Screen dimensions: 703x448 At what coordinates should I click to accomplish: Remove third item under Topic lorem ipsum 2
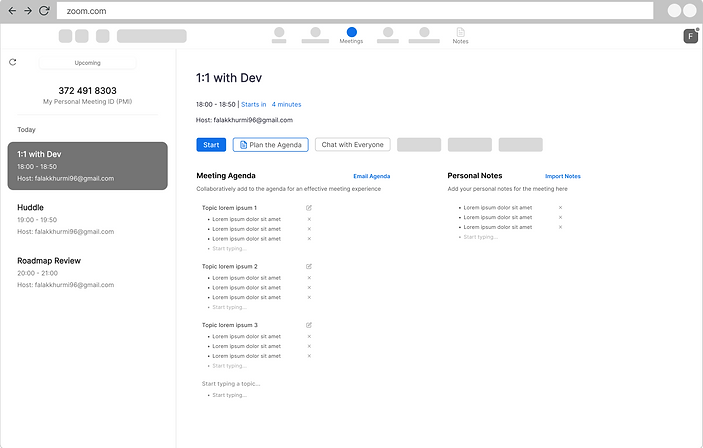pos(309,297)
